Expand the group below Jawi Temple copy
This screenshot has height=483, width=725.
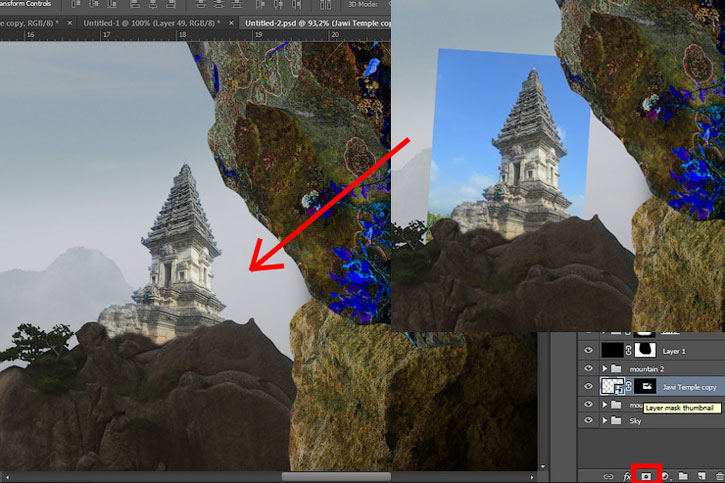[604, 404]
